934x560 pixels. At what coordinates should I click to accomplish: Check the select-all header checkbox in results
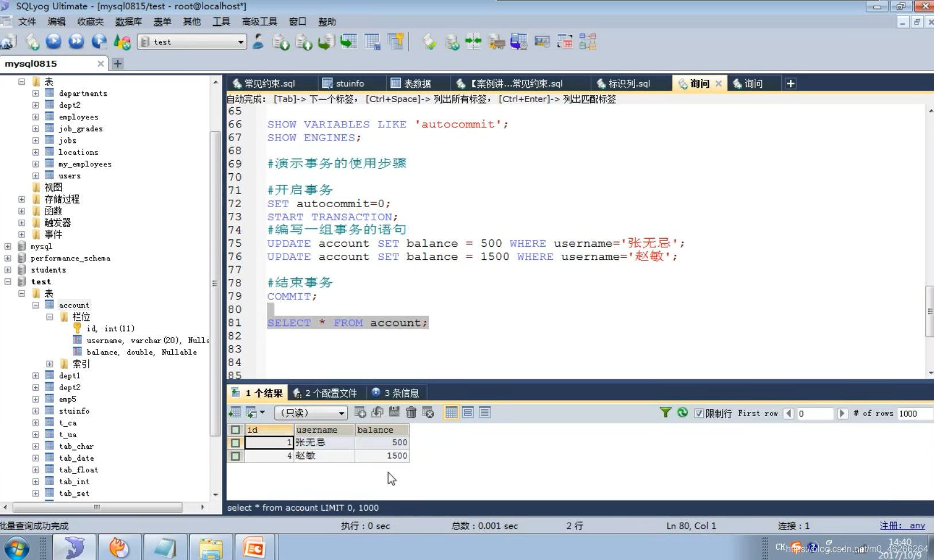coord(235,430)
